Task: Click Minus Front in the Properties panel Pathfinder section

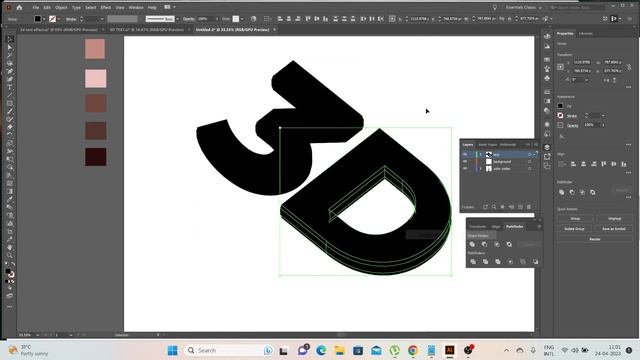Action: [x=572, y=192]
